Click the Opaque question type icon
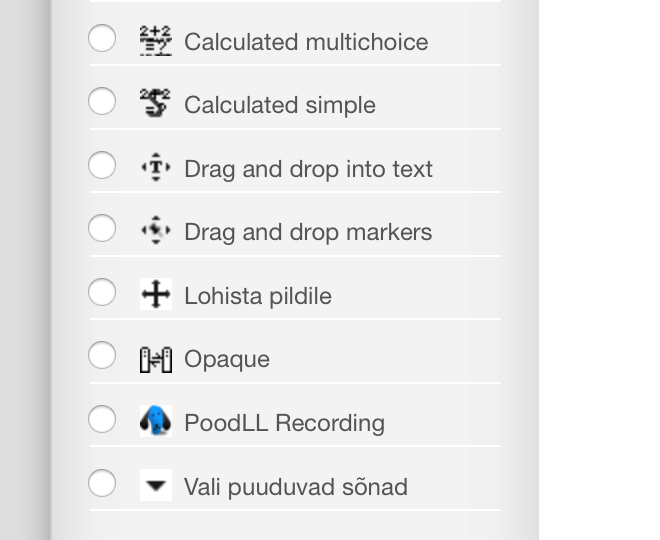Viewport: 660px width, 540px height. click(x=156, y=359)
